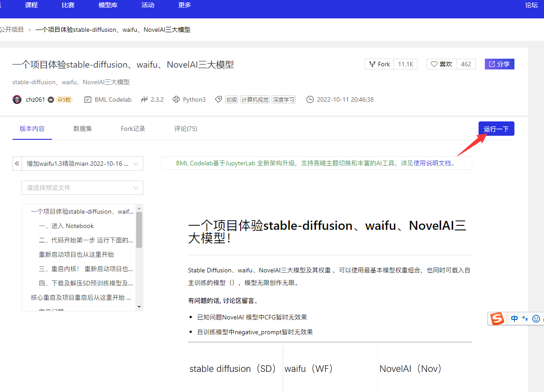Click the BML Codelab icon label
The width and height of the screenshot is (544, 392).
pyautogui.click(x=108, y=99)
